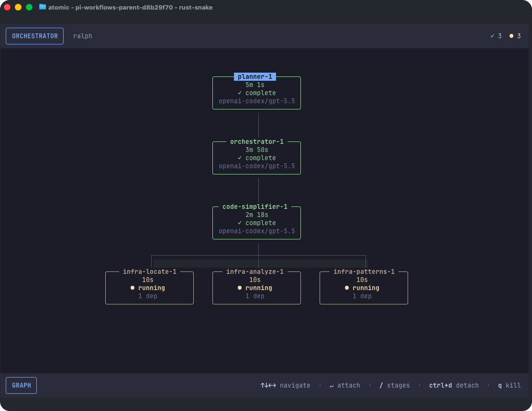Click the green zoom window button

click(x=29, y=7)
